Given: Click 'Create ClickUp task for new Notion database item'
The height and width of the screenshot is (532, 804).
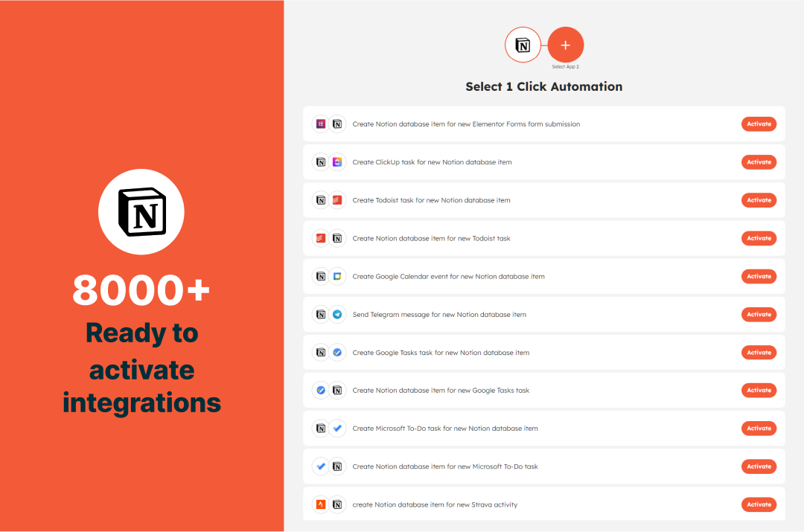Looking at the screenshot, I should click(x=432, y=162).
